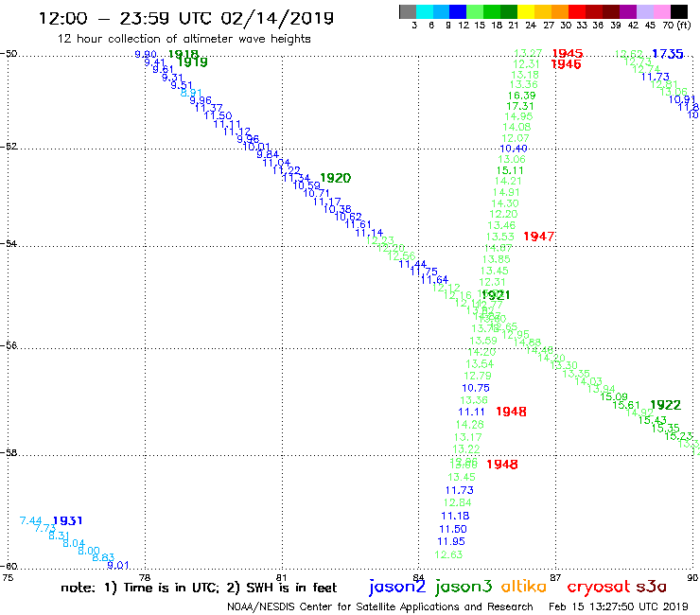Click the 1948 label beside value 13.88

(x=502, y=465)
